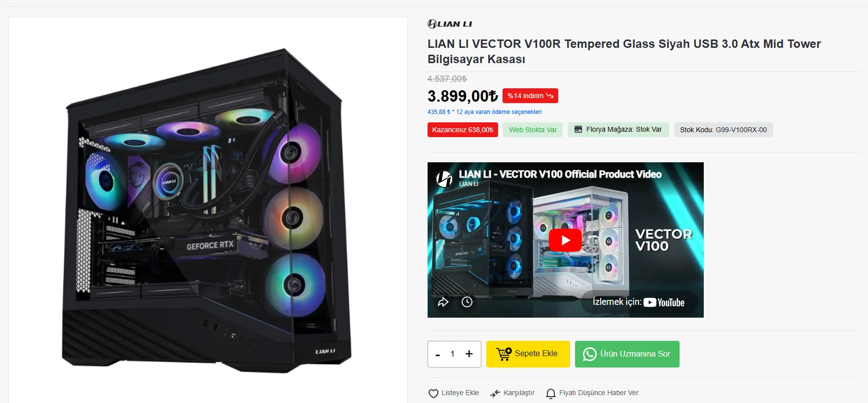Open the video title link
Screen dimensions: 868x403
(560, 174)
